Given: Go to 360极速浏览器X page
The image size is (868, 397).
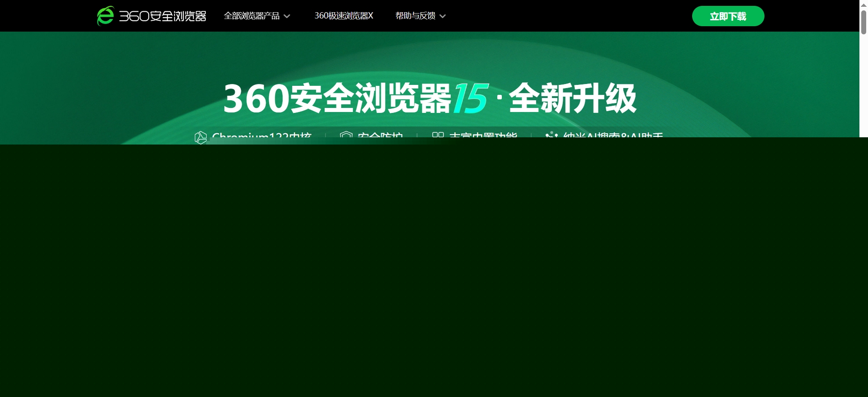Looking at the screenshot, I should click(344, 16).
